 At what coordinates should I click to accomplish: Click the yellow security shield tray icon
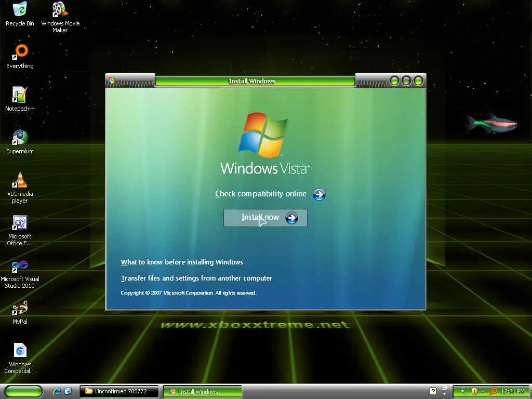[x=474, y=391]
